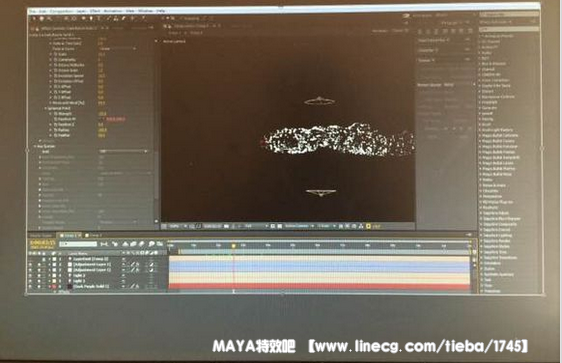The image size is (562, 363).
Task: Switch to the Render Queue tab
Action: [x=41, y=235]
